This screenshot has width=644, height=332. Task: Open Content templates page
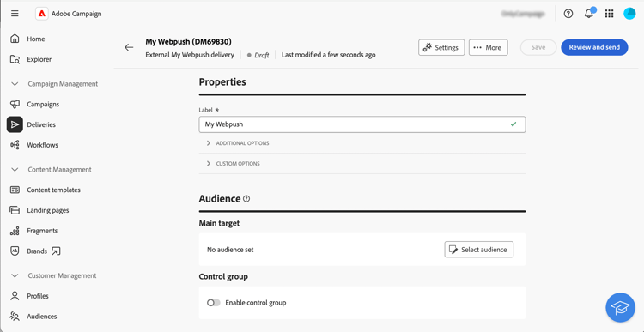54,190
